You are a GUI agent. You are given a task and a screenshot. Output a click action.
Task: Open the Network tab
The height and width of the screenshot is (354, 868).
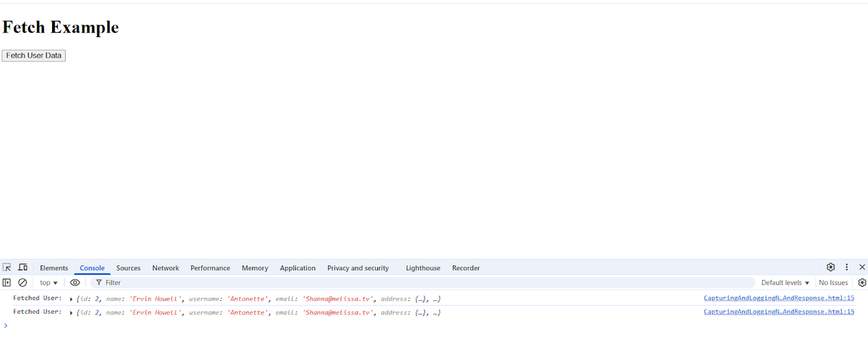[x=166, y=268]
